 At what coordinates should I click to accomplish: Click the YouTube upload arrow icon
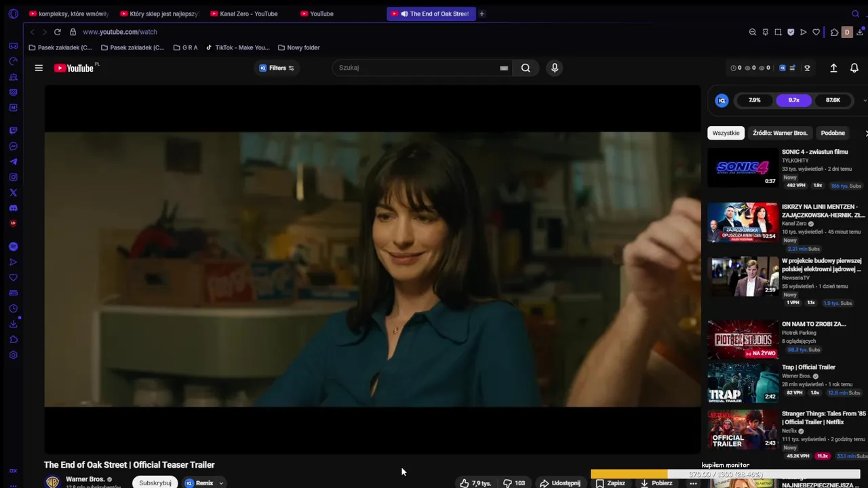833,68
